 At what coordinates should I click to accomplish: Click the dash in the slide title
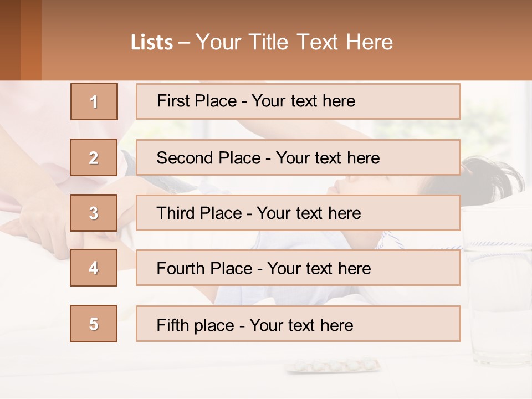pos(184,43)
